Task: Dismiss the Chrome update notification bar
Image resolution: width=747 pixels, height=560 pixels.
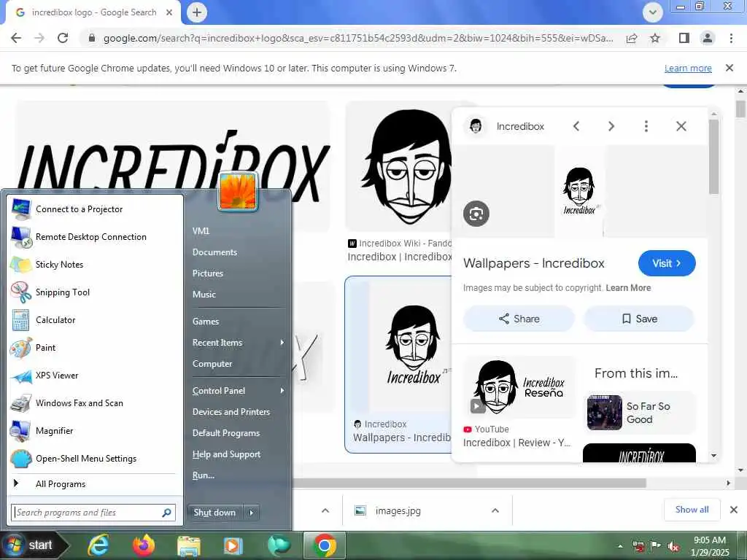Action: click(x=729, y=68)
